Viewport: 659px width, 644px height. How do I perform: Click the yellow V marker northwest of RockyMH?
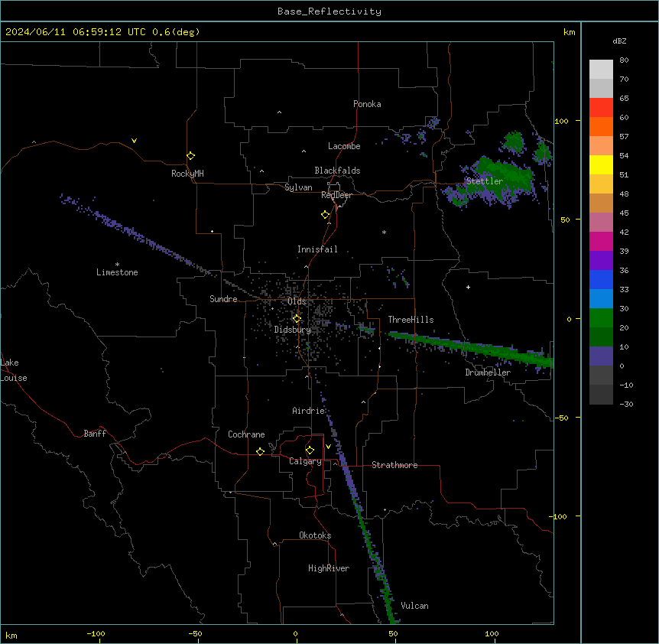click(x=134, y=141)
